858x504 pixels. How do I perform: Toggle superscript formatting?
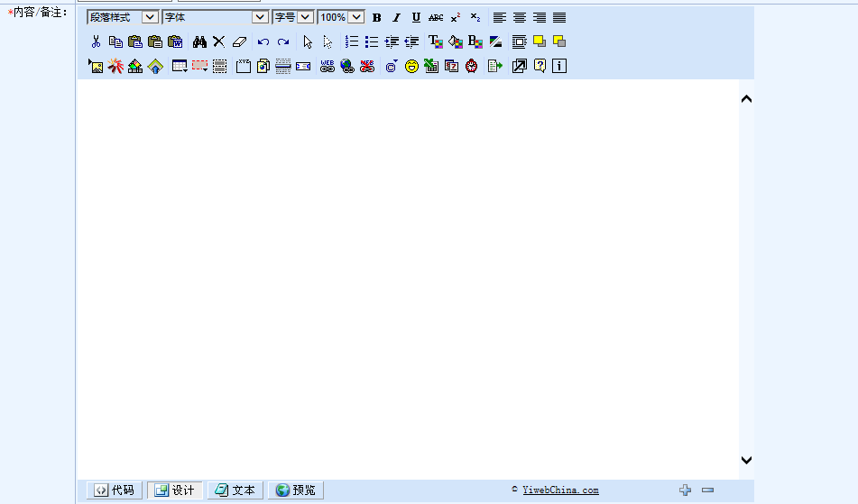456,17
